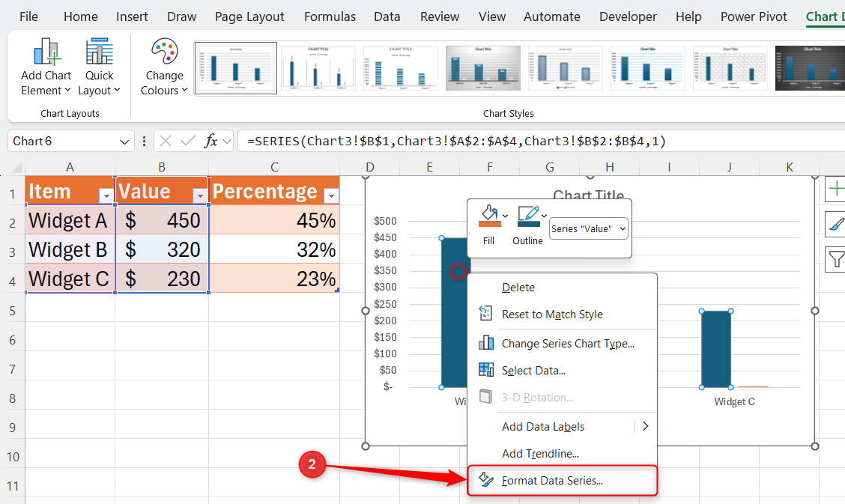Switch to the Page Layout tab
The width and height of the screenshot is (845, 504).
[x=249, y=16]
